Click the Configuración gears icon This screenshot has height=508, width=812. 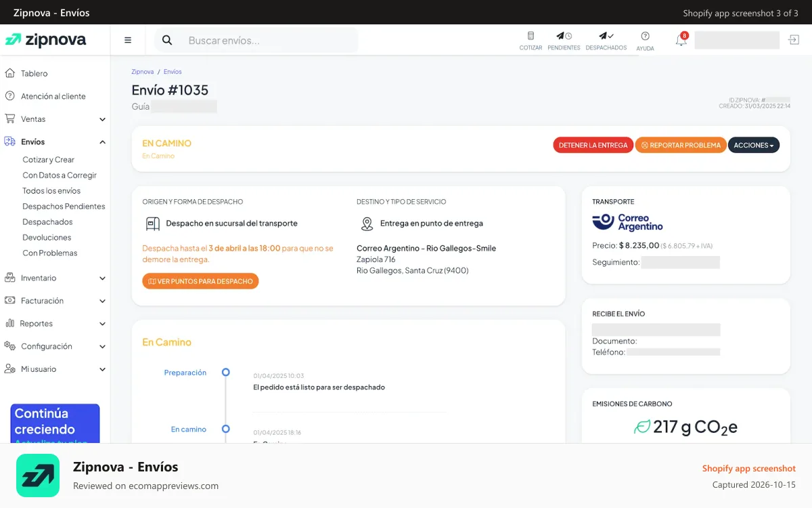click(x=10, y=346)
